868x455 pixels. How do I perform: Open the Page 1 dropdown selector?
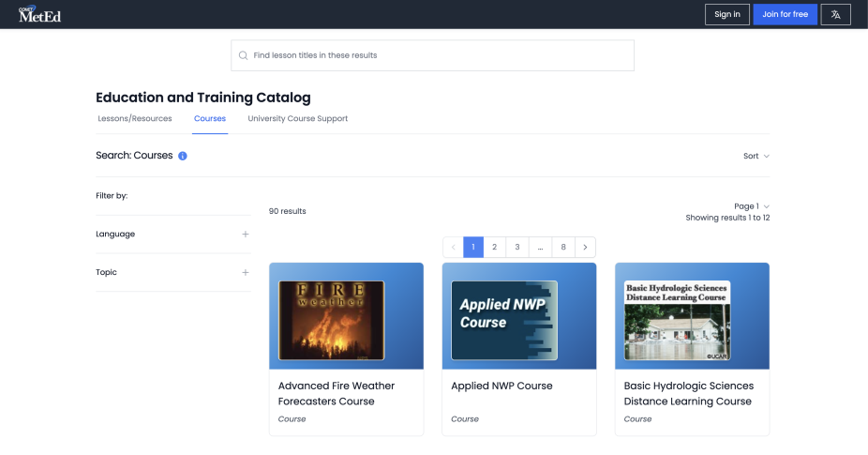click(x=751, y=206)
